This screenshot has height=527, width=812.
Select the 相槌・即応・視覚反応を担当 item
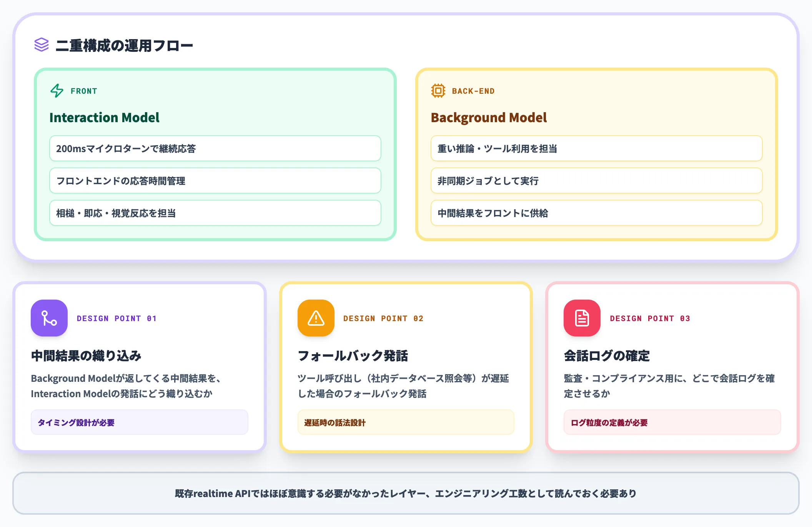215,213
